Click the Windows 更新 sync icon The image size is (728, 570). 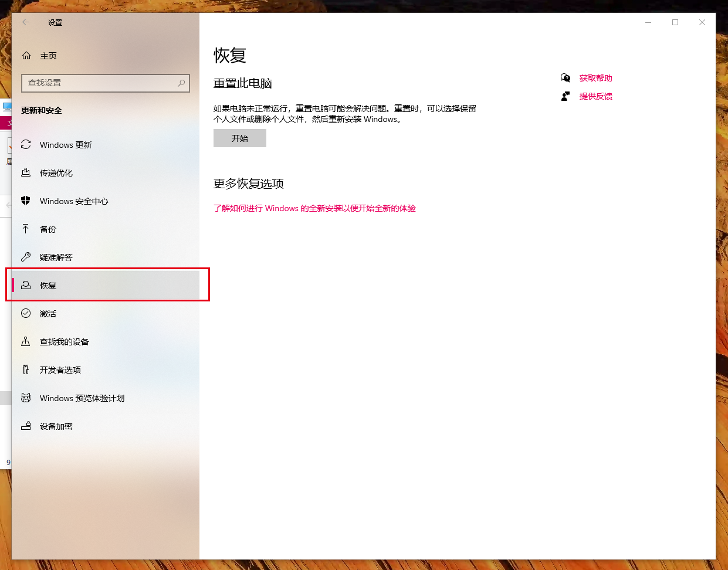click(x=26, y=144)
